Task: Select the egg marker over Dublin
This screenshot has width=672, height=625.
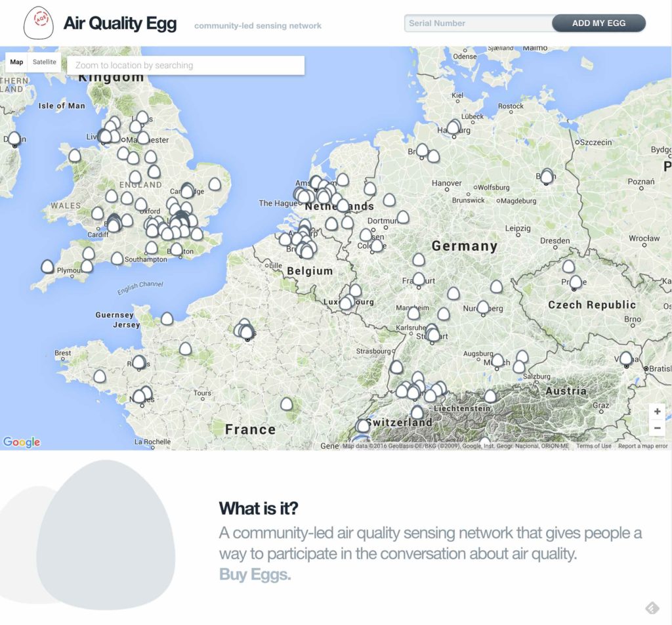Action: pos(14,138)
